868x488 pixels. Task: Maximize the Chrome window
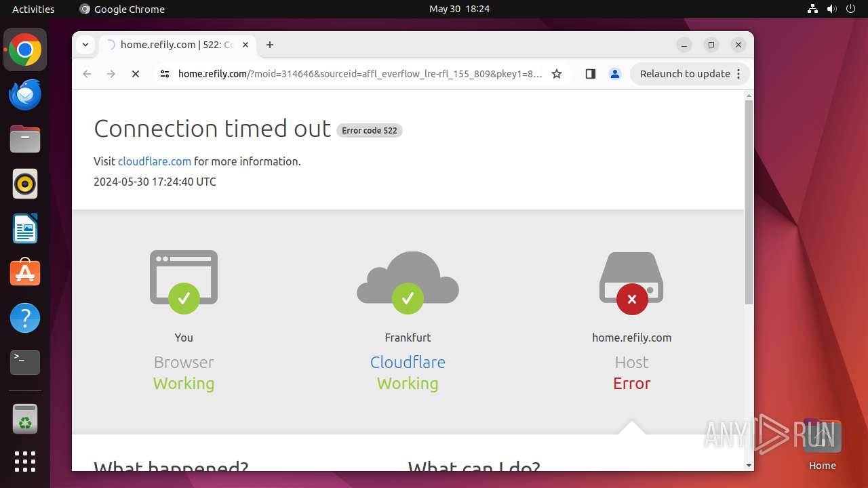coord(711,45)
